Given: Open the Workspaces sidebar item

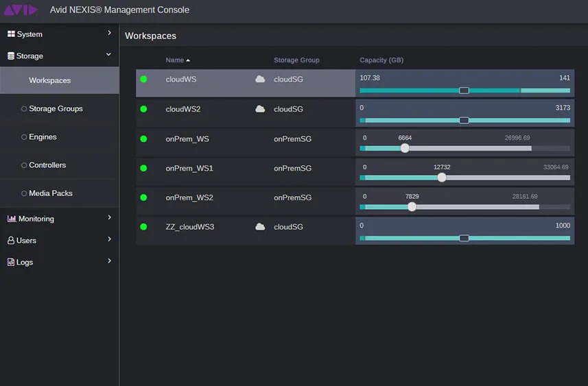Looking at the screenshot, I should coord(60,80).
